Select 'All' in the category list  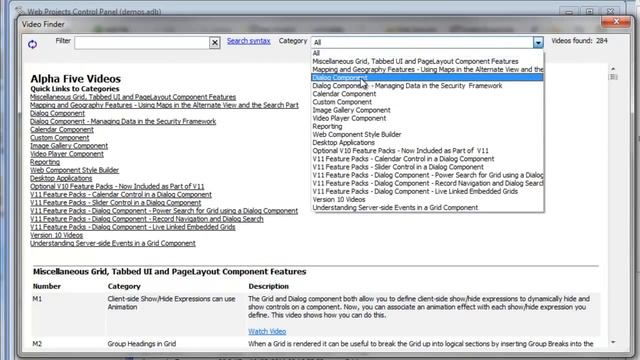427,53
